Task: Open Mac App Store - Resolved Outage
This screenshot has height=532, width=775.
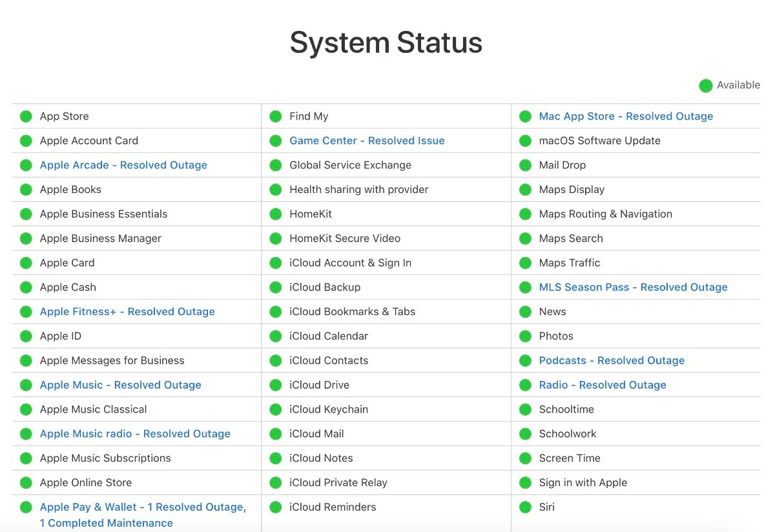Action: coord(626,116)
